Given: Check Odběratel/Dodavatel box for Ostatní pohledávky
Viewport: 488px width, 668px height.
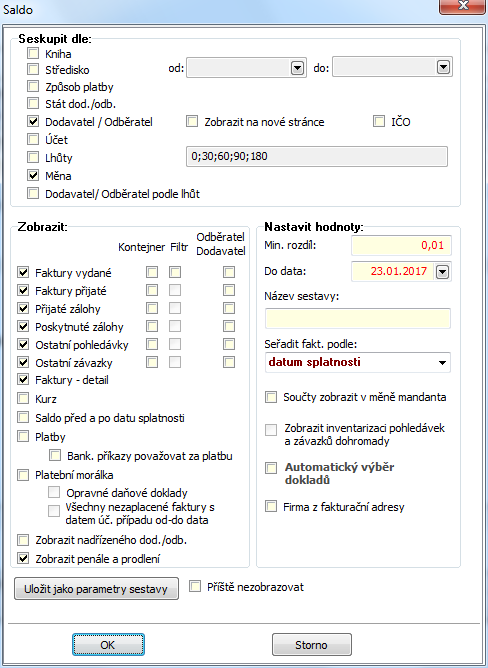Looking at the screenshot, I should pyautogui.click(x=229, y=344).
